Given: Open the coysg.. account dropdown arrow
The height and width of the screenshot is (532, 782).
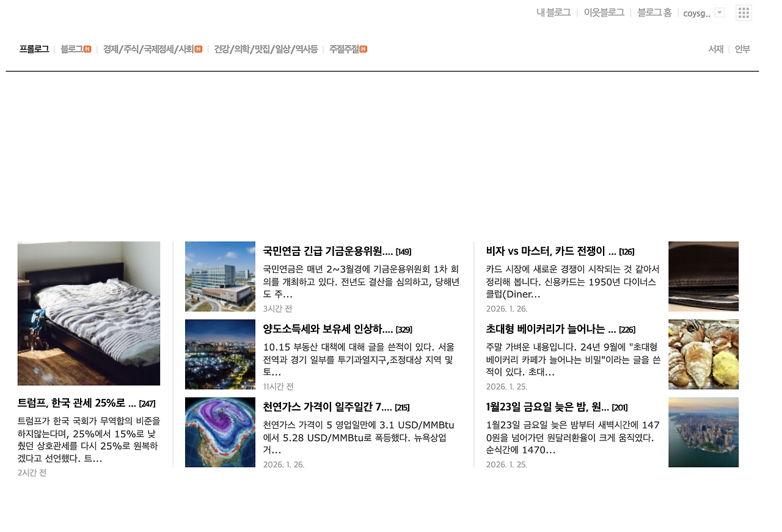Looking at the screenshot, I should click(719, 12).
